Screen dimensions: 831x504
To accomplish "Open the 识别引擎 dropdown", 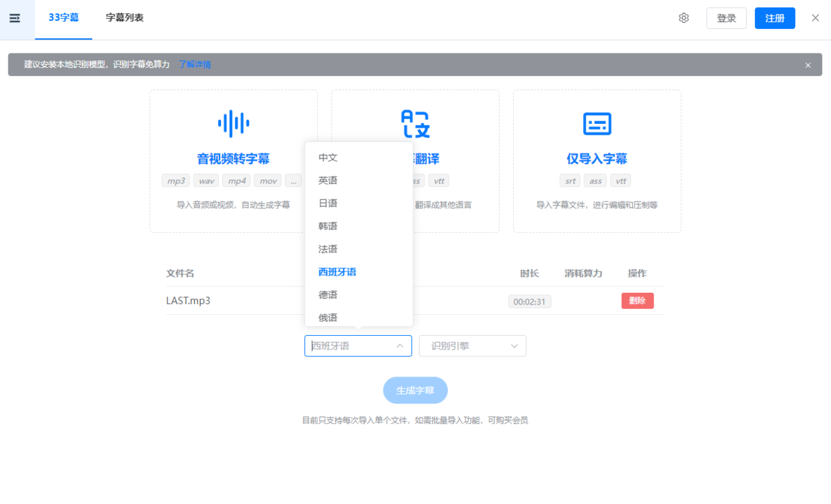I will (472, 346).
